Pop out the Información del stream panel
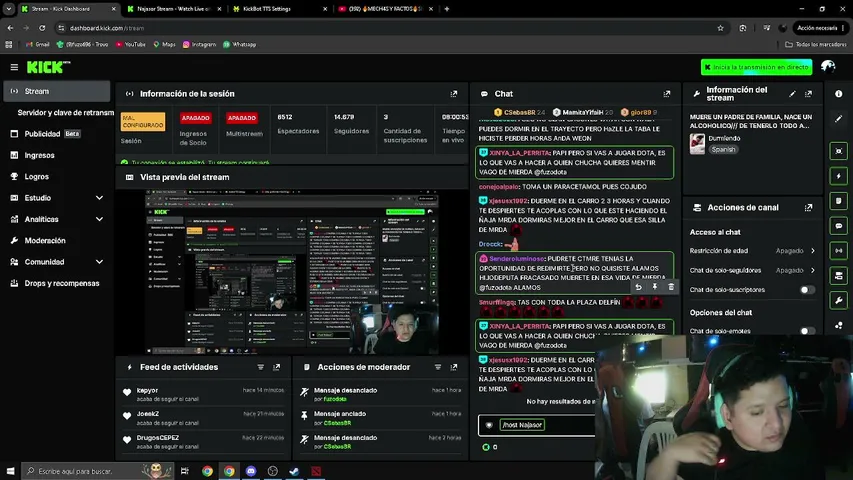This screenshot has height=480, width=853. pyautogui.click(x=808, y=94)
